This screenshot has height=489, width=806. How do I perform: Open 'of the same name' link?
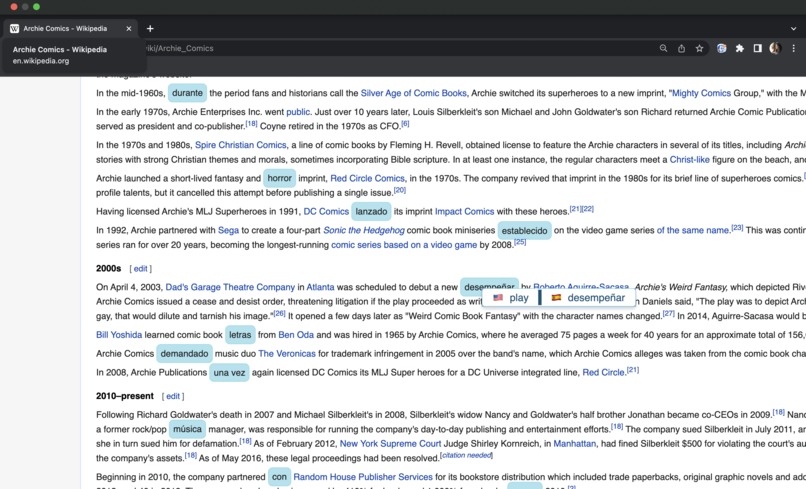pyautogui.click(x=693, y=230)
